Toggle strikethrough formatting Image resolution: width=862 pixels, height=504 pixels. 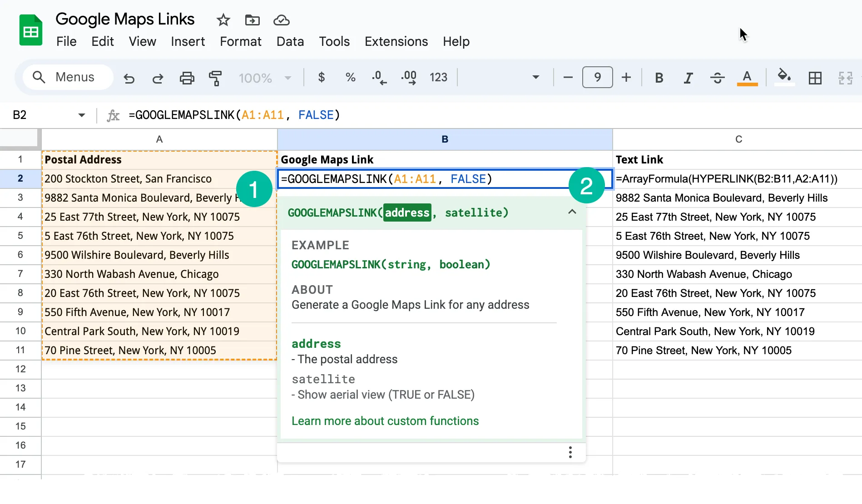(717, 78)
